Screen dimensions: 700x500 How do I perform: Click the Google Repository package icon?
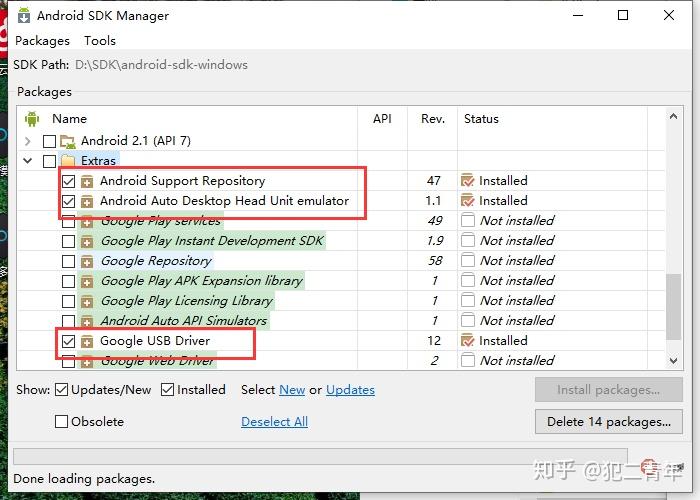88,261
